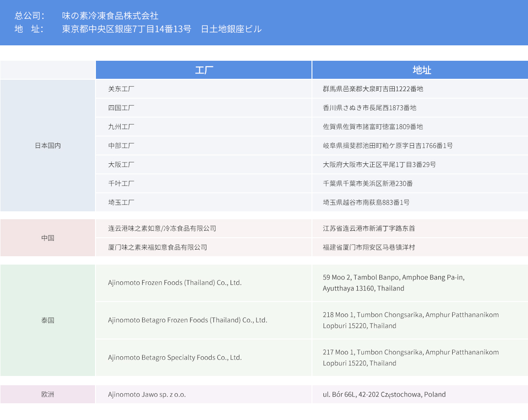The width and height of the screenshot is (528, 420).
Task: Select the 埼玉工厂 cell
Action: (x=204, y=203)
